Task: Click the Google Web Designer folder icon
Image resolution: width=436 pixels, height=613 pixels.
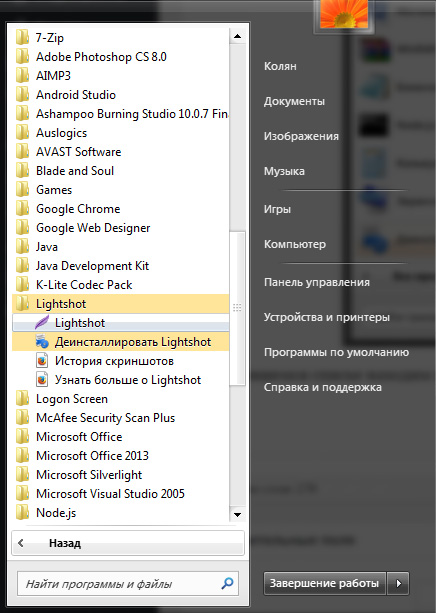Action: pos(22,228)
